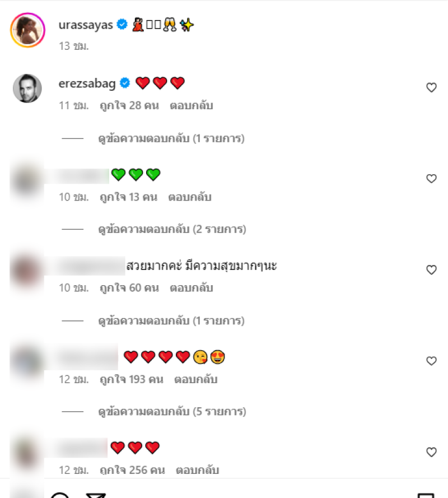Image resolution: width=448 pixels, height=498 pixels.
Task: Reply to the comment with 60 likes
Action: 191,288
